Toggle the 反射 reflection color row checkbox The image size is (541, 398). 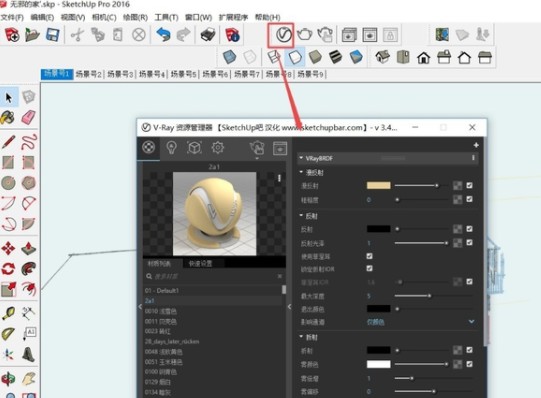[x=469, y=229]
